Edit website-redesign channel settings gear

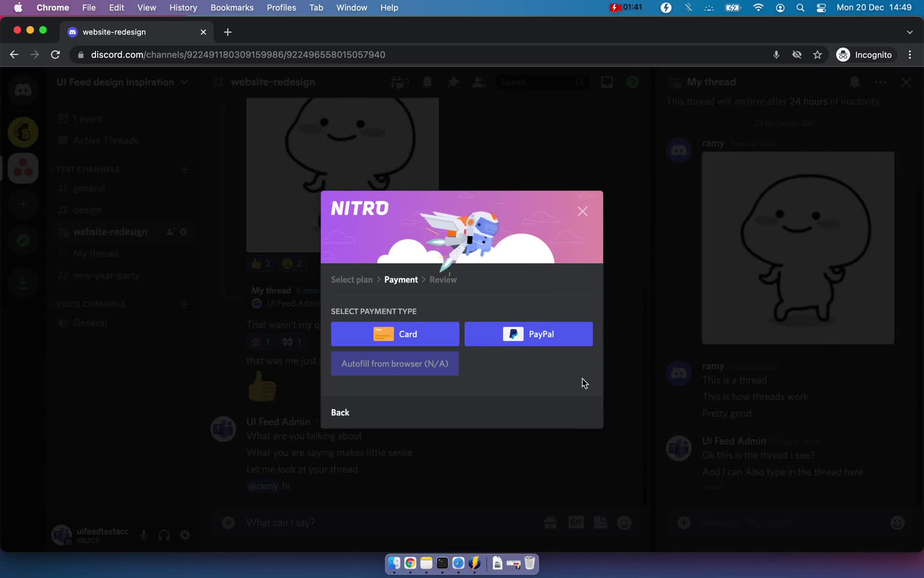(x=183, y=232)
